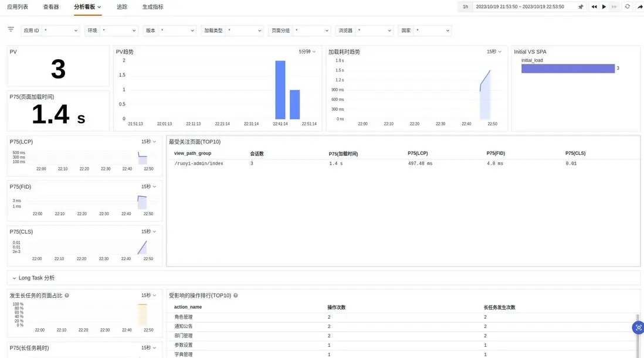The height and width of the screenshot is (358, 644).
Task: Click the 字典管理 row
Action: [x=402, y=354]
